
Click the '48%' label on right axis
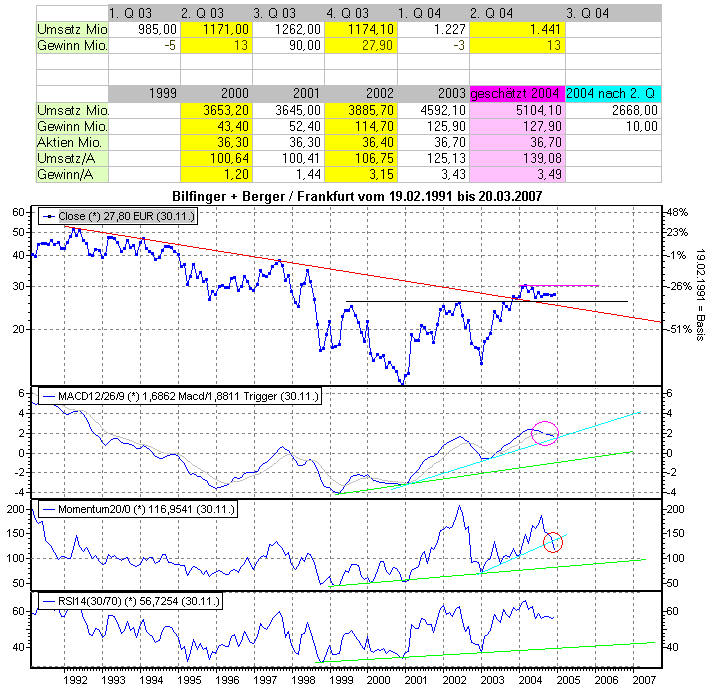pos(677,212)
